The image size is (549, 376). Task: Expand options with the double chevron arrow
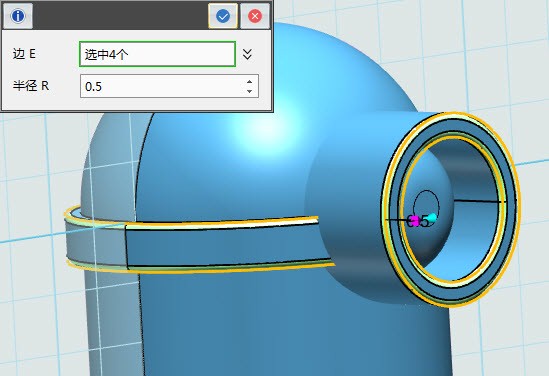(x=247, y=54)
